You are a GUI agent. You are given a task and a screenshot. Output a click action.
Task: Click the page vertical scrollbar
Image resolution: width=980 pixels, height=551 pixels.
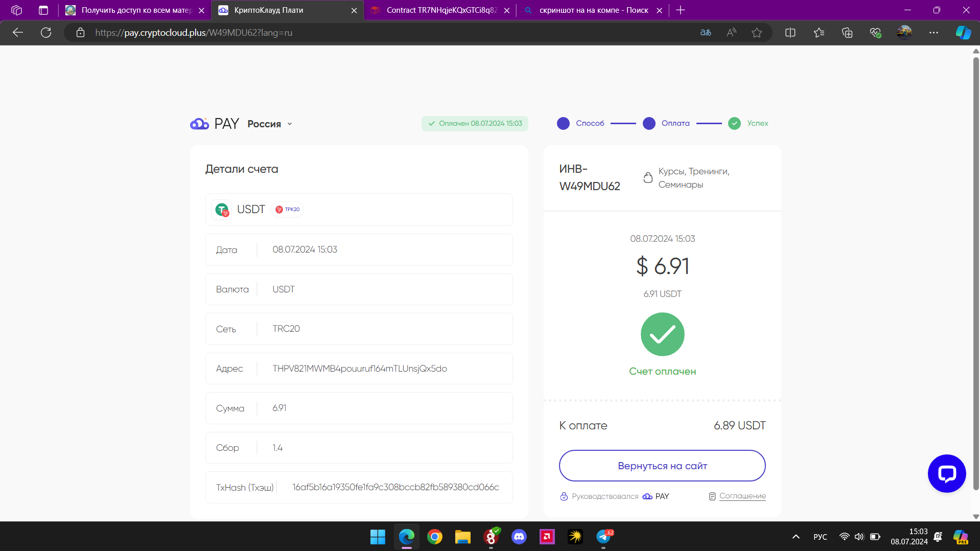(976, 273)
